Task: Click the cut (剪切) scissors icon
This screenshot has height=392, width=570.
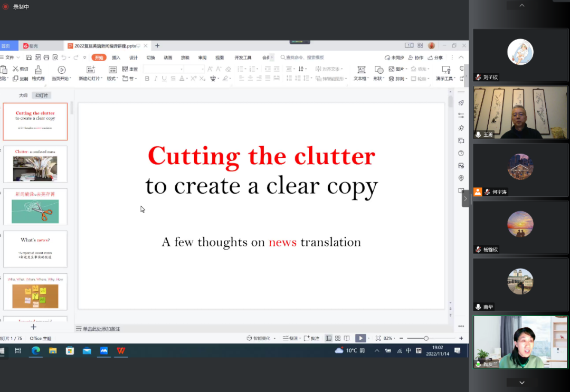Action: click(16, 69)
